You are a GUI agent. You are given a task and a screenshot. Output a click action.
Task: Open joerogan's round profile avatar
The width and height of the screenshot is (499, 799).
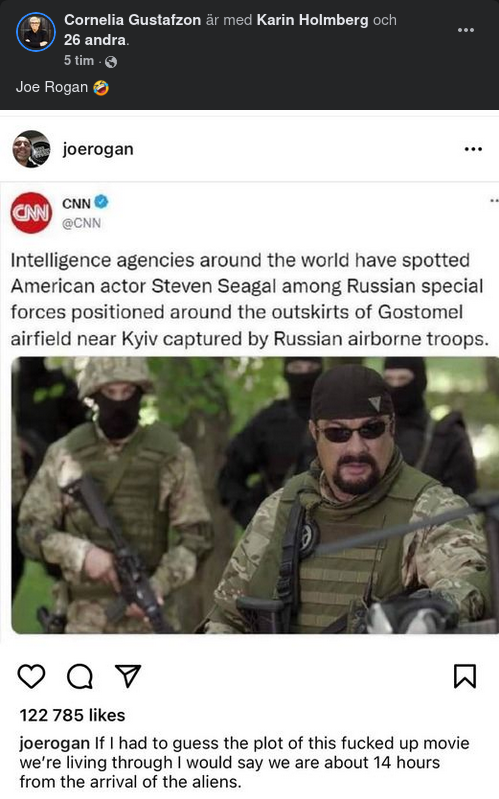pos(31,149)
